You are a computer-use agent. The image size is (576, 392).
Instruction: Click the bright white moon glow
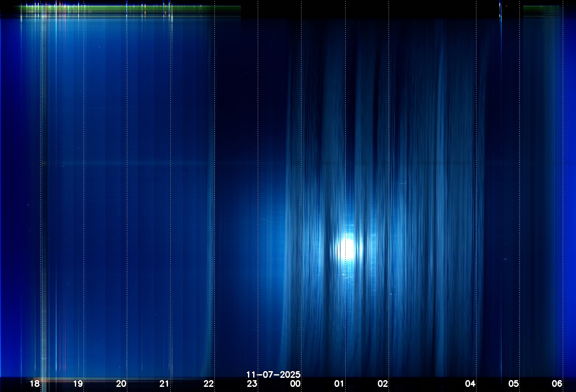(x=349, y=248)
